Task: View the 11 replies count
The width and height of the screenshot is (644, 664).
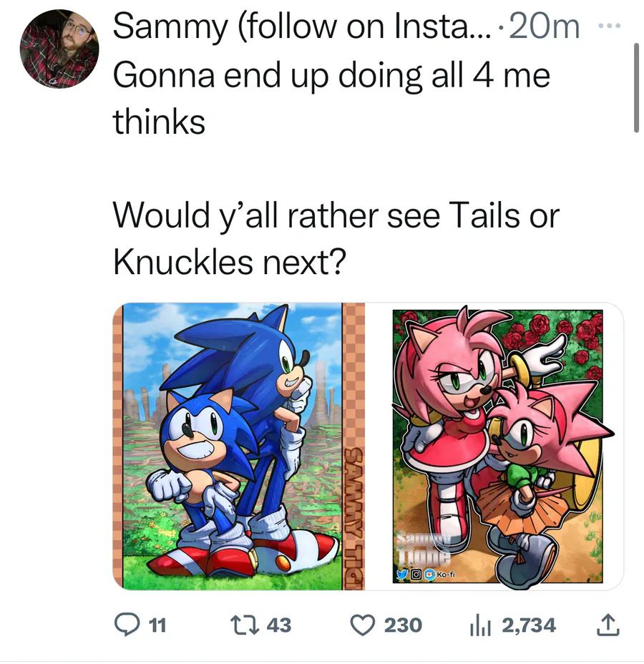Action: (x=157, y=625)
